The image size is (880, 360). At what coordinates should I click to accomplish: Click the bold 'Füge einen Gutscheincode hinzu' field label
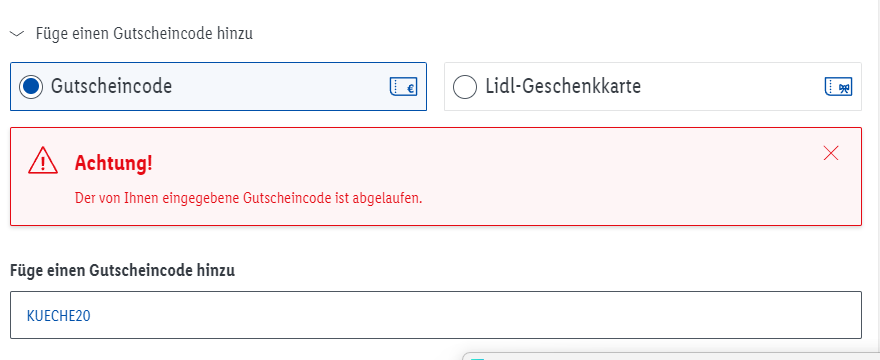click(122, 270)
